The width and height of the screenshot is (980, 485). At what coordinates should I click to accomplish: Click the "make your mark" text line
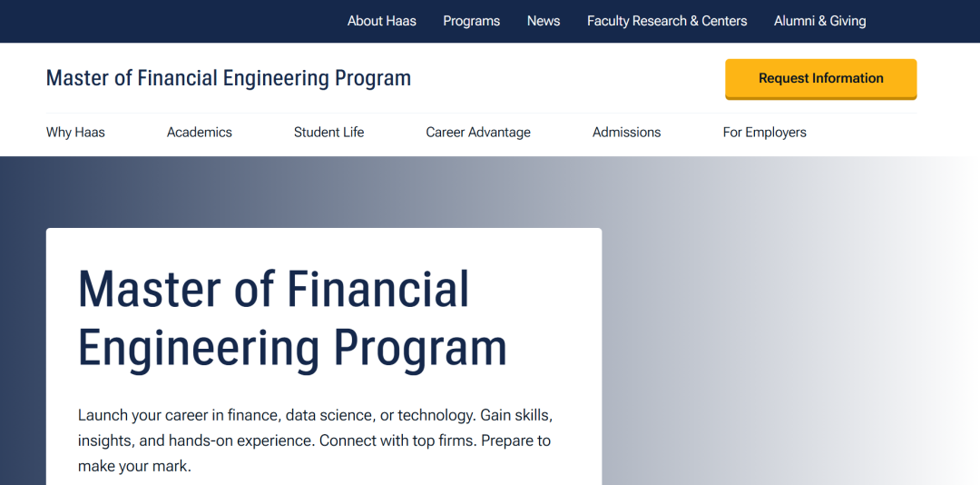[x=134, y=467]
